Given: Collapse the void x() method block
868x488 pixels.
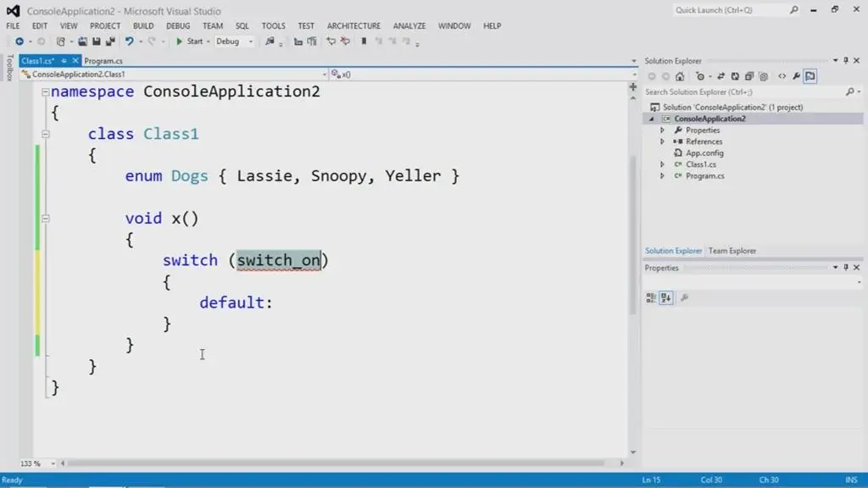Looking at the screenshot, I should [46, 219].
